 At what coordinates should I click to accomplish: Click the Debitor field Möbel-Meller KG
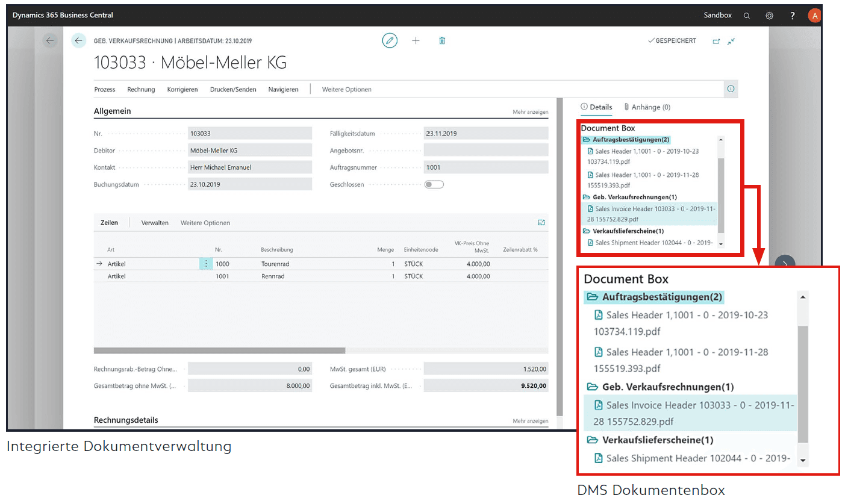pyautogui.click(x=250, y=151)
